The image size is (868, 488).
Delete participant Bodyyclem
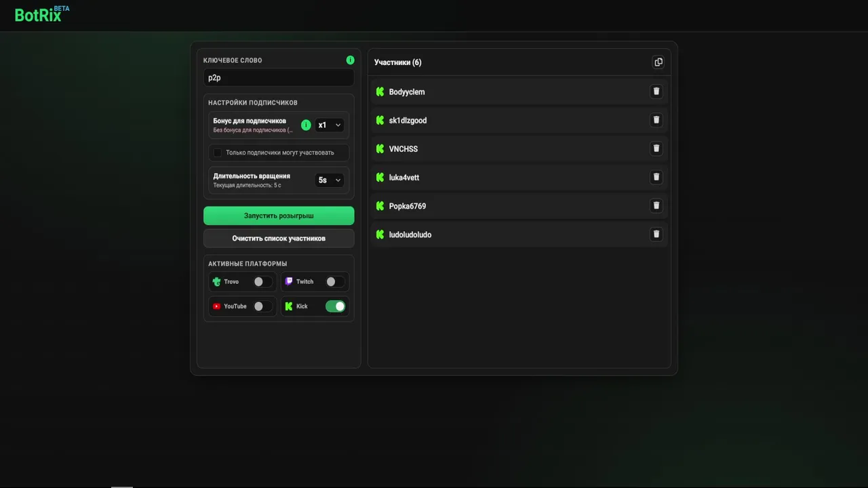(656, 91)
